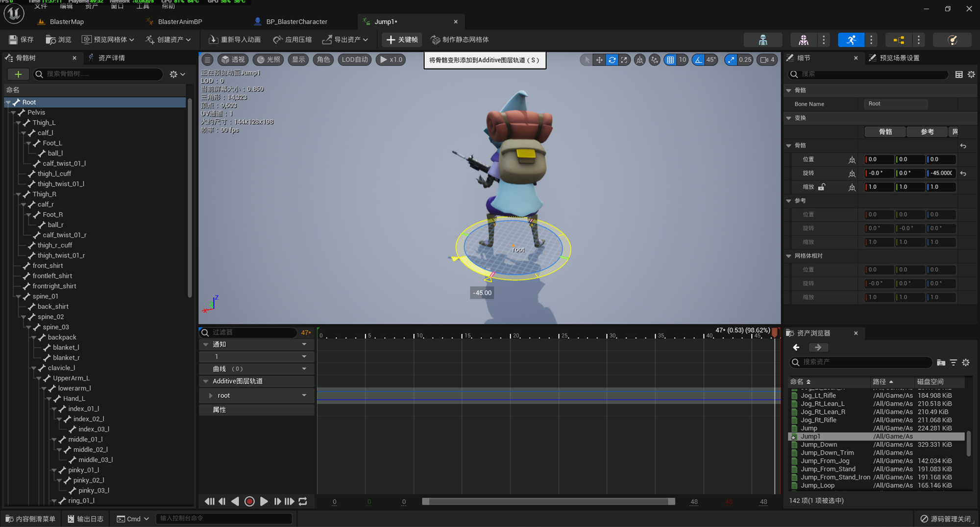Image resolution: width=980 pixels, height=527 pixels.
Task: Open the create asset dropdown
Action: [x=169, y=40]
